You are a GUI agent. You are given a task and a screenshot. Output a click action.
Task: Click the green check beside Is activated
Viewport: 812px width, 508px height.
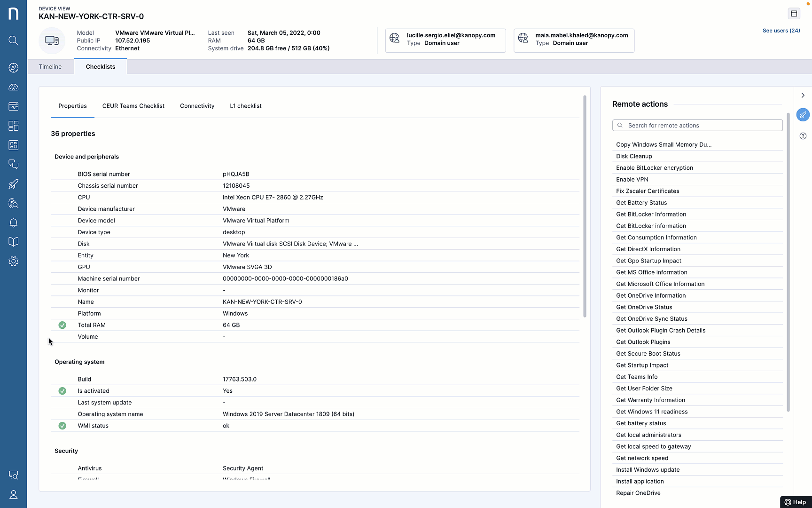pyautogui.click(x=62, y=391)
